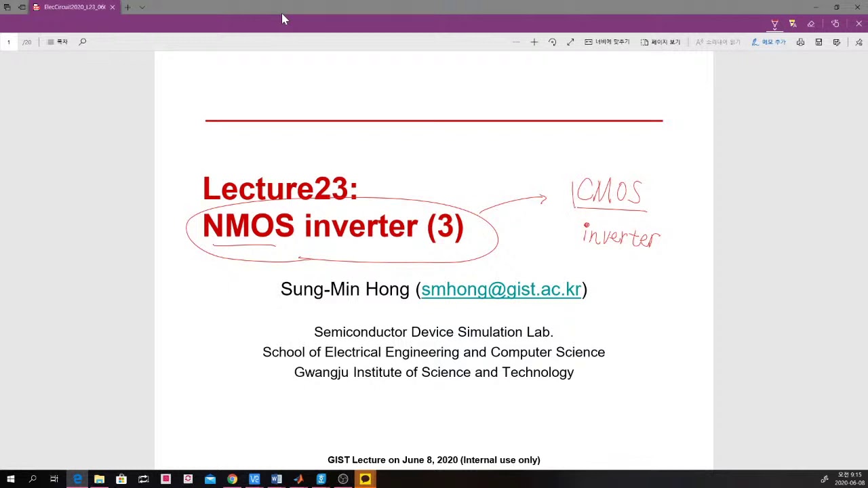Save the PDF document
The height and width of the screenshot is (488, 868).
[818, 42]
